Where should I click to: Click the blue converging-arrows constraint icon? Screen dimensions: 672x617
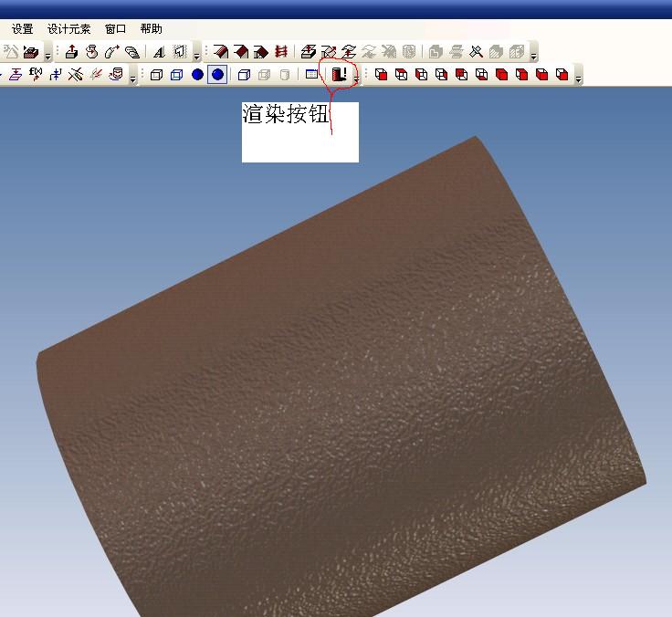point(56,75)
